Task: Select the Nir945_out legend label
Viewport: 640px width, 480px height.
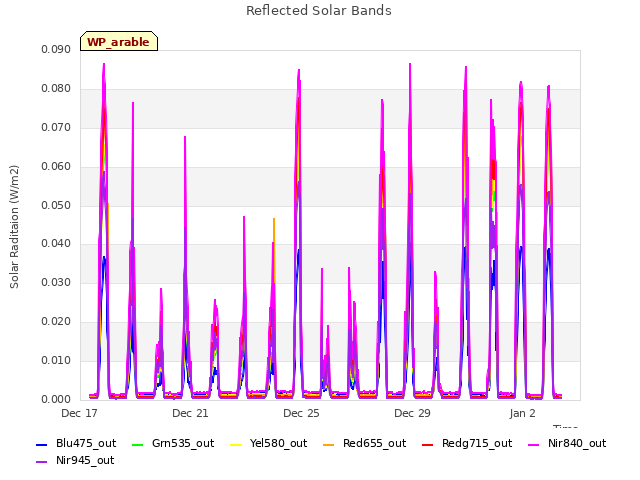Action: point(85,461)
